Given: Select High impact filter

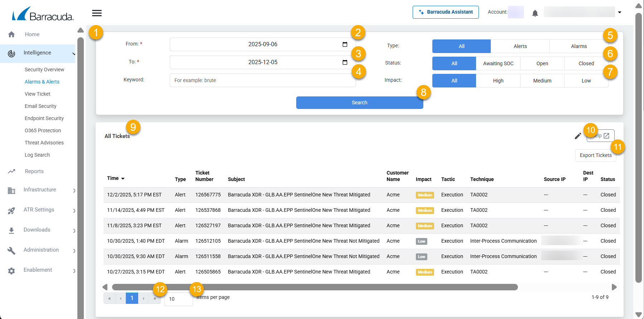Looking at the screenshot, I should coord(498,81).
